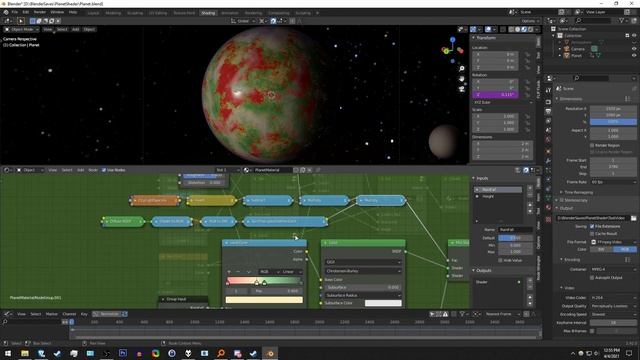
Task: Open the viewport Add menu
Action: click(x=76, y=29)
